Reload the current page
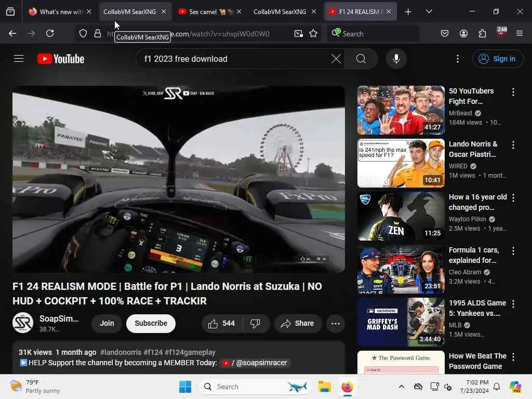 50,33
